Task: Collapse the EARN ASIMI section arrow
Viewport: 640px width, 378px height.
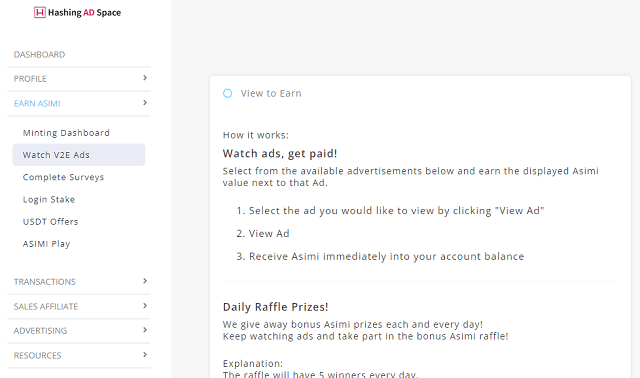Action: point(145,103)
